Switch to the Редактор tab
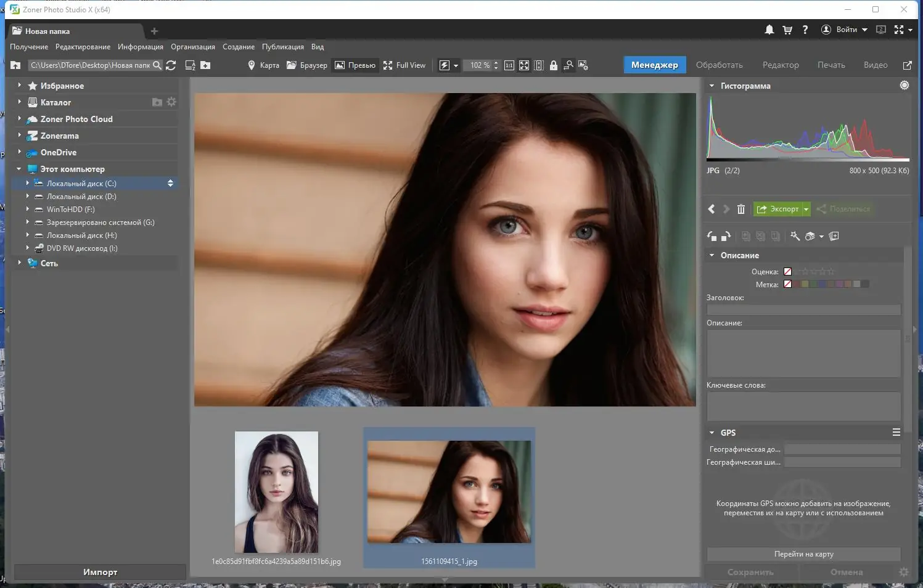The width and height of the screenshot is (923, 588). (x=780, y=64)
